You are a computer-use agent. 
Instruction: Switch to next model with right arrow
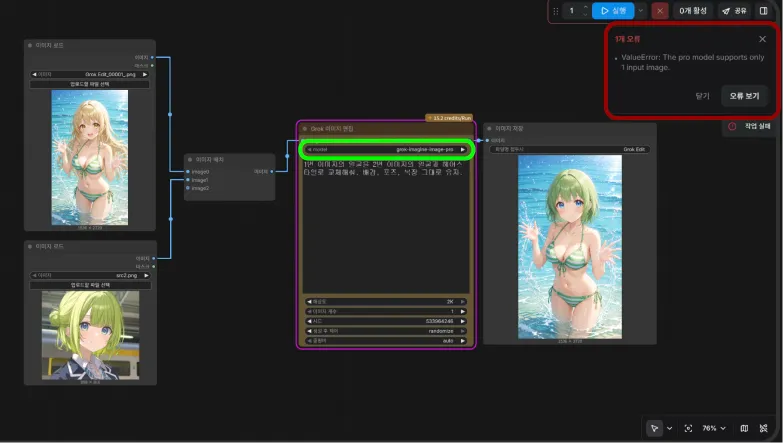463,149
